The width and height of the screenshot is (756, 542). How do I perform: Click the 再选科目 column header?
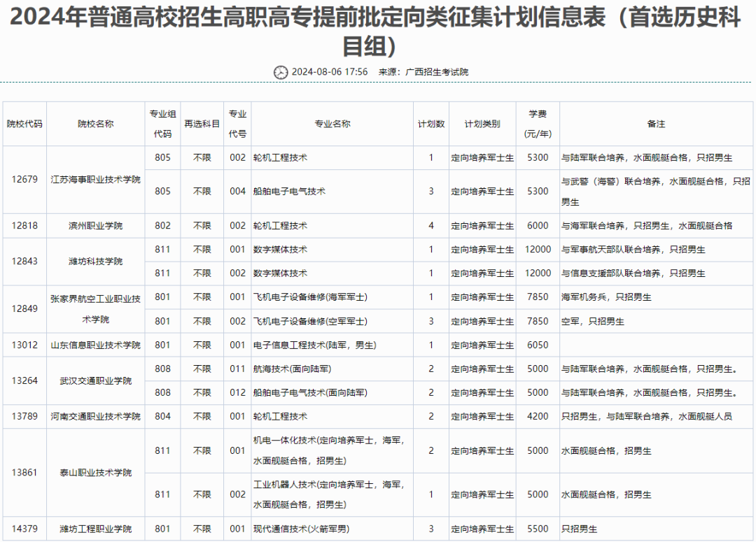202,124
